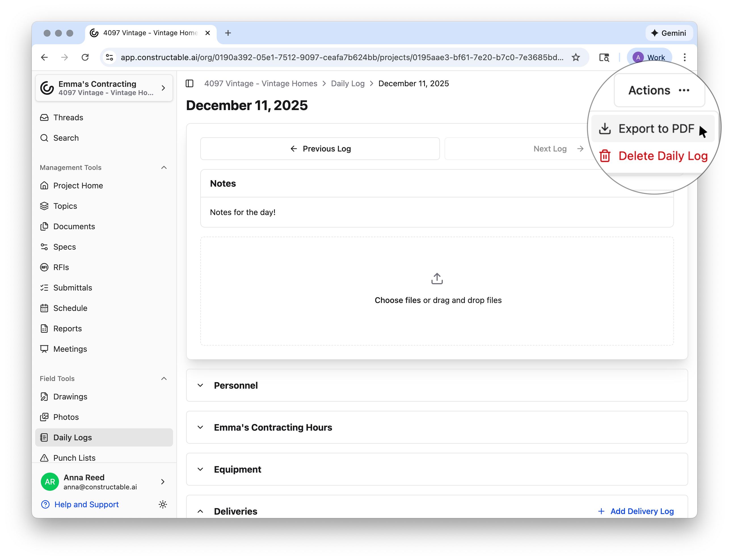Open the Documents section
This screenshot has width=729, height=560.
104,226
